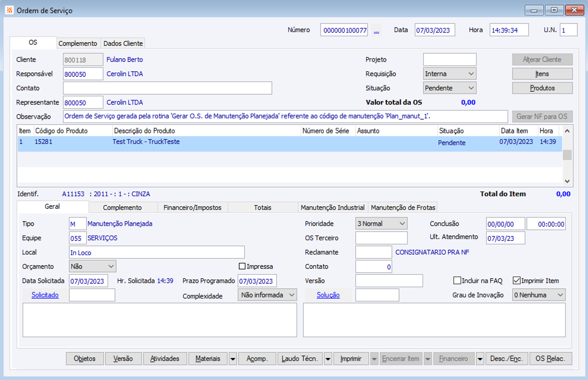
Task: Click the Observação text field
Action: pos(286,116)
